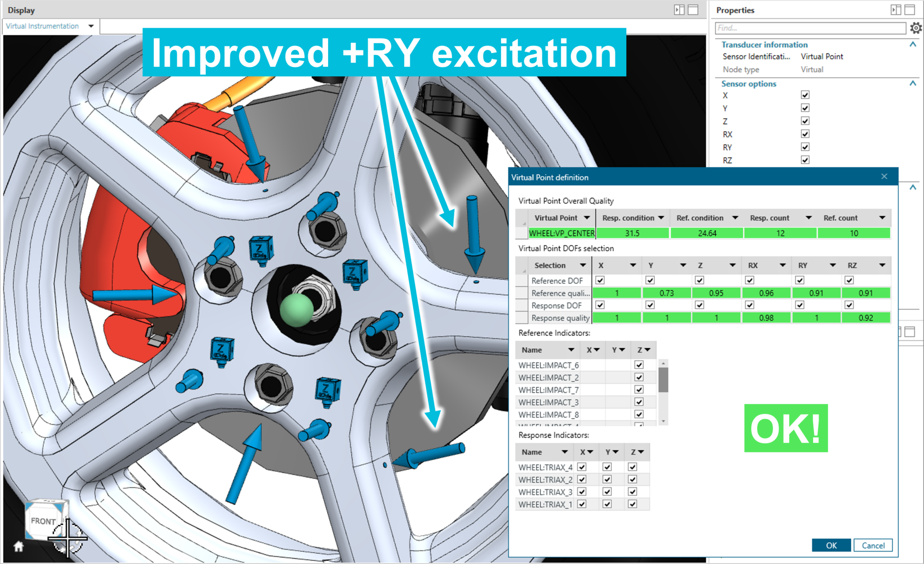
Task: Open the Properties settings gear
Action: pos(916,28)
